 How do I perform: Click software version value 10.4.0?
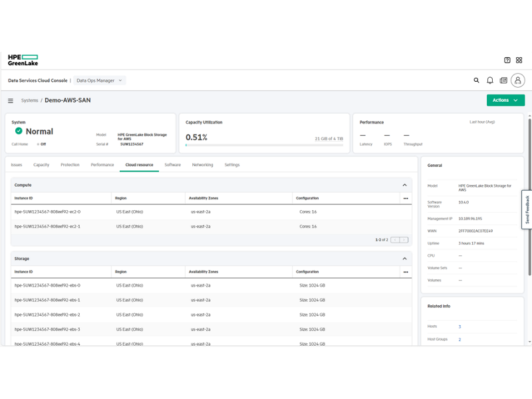[x=464, y=202]
